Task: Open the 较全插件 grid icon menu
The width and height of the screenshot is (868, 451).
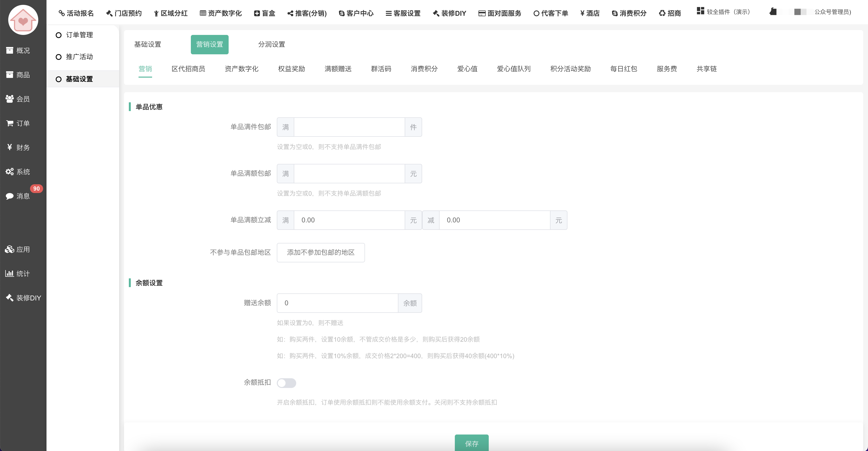Action: [700, 11]
